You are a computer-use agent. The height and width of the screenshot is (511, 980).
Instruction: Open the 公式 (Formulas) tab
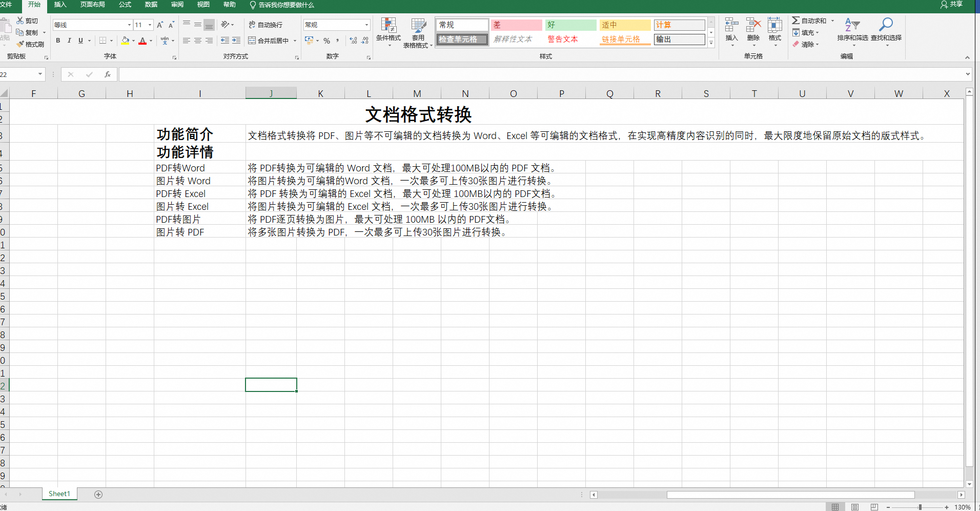(x=125, y=5)
